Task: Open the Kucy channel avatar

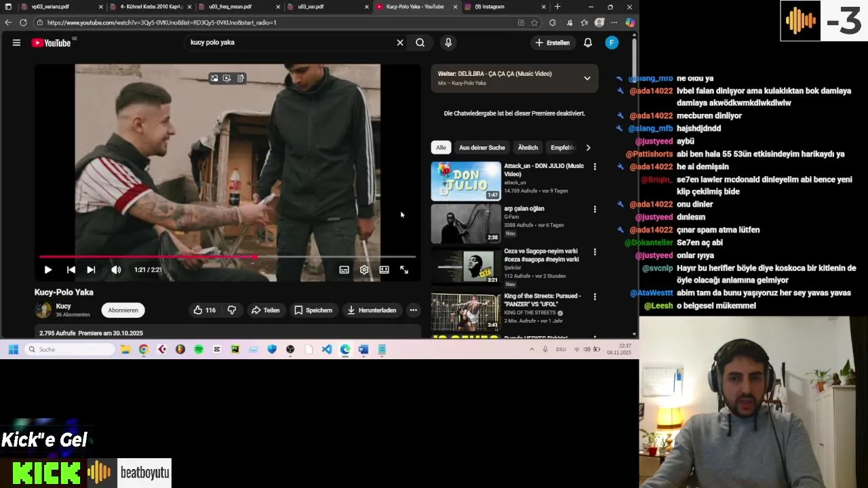Action: click(x=43, y=310)
